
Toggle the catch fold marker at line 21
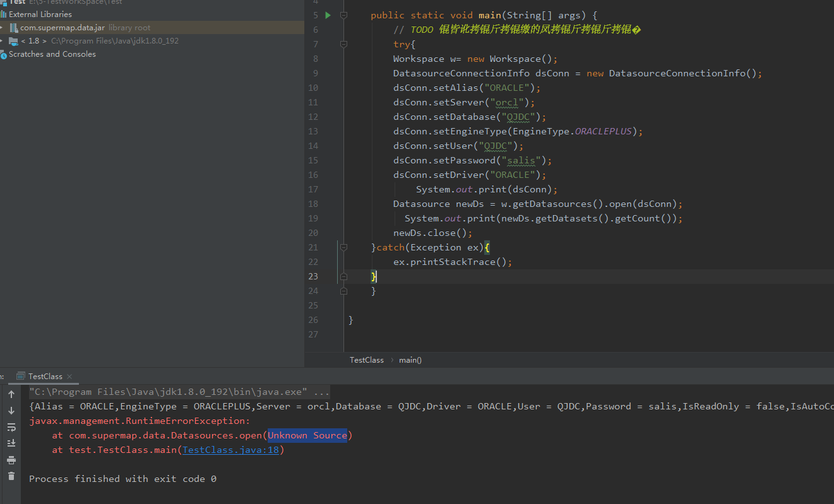(343, 247)
